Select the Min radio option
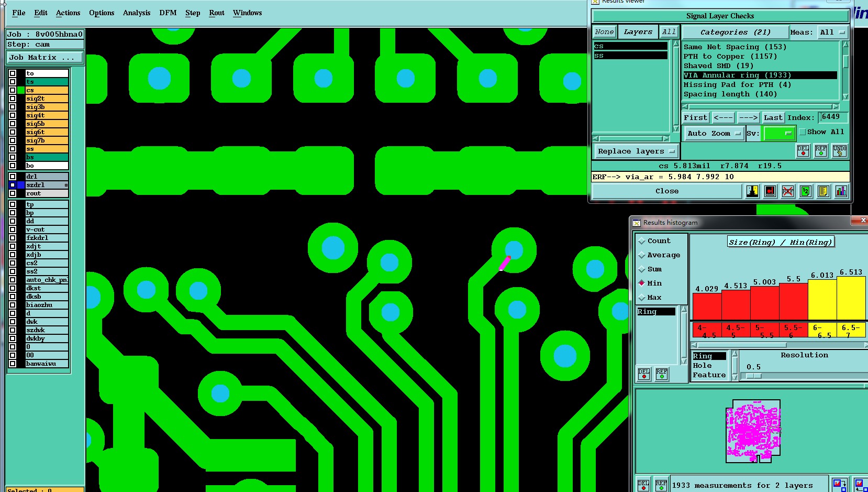The image size is (868, 492). pyautogui.click(x=642, y=283)
